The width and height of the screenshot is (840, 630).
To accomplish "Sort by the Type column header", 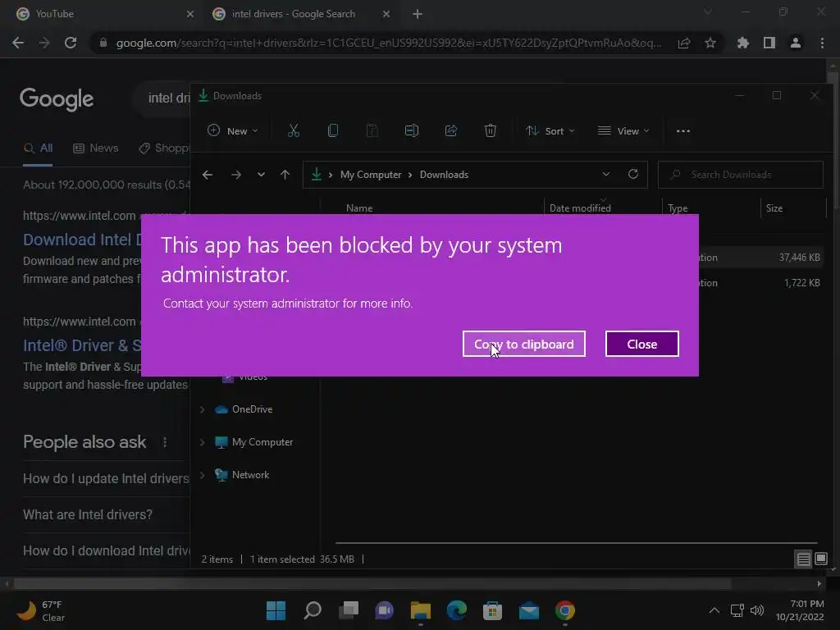I will 678,208.
